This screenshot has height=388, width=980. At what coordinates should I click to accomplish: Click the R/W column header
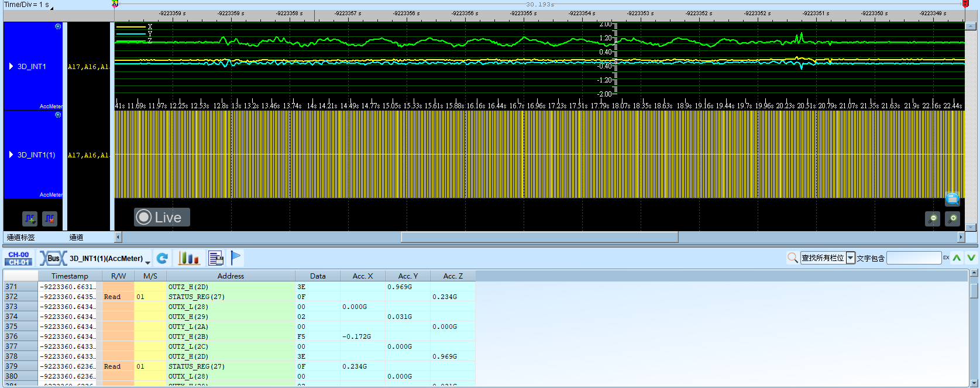coord(118,276)
